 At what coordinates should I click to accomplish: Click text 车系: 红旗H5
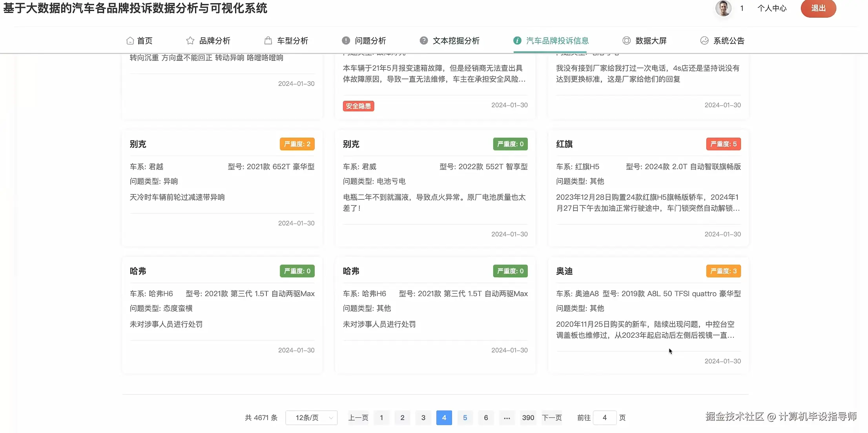(578, 167)
